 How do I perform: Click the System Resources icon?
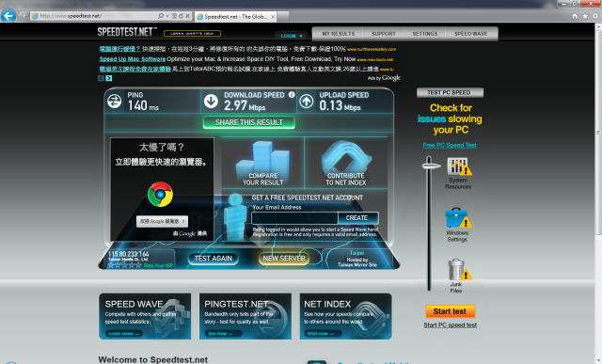pyautogui.click(x=459, y=166)
